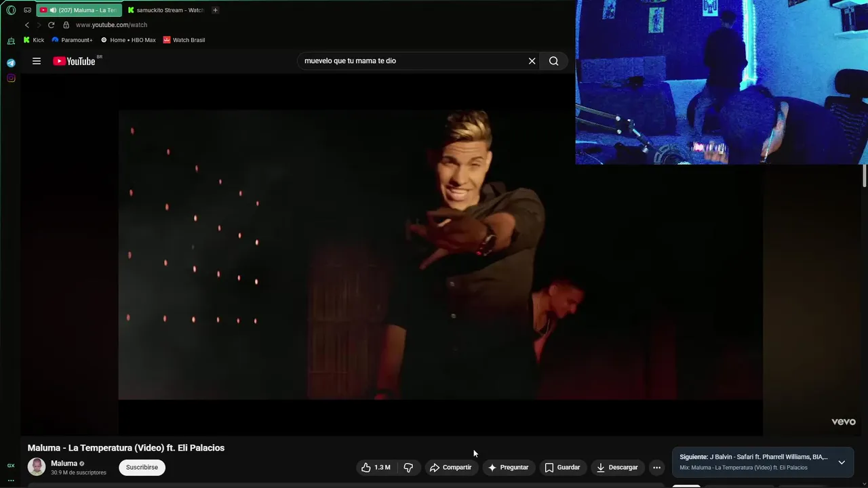
Task: Click the Descargar download button
Action: tap(617, 467)
